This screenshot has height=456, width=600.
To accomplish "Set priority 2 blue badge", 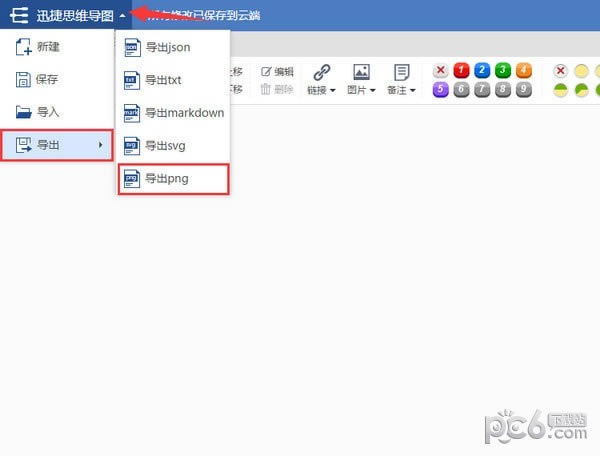I will click(x=482, y=70).
